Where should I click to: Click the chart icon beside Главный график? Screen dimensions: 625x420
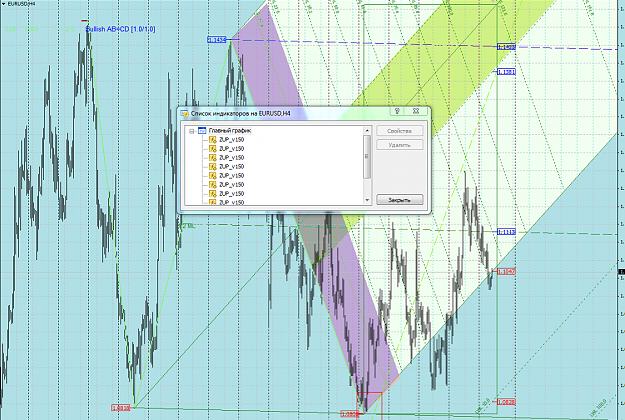click(x=202, y=131)
